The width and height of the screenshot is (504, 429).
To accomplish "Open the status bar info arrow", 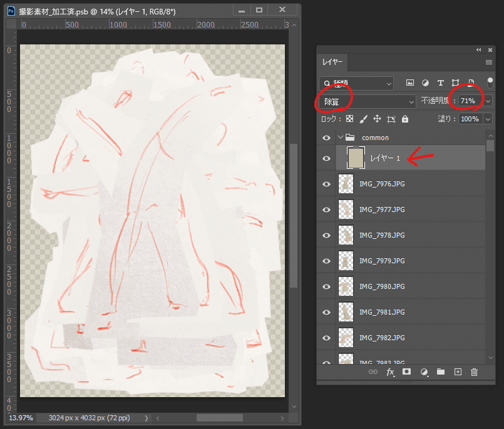I will pos(147,418).
